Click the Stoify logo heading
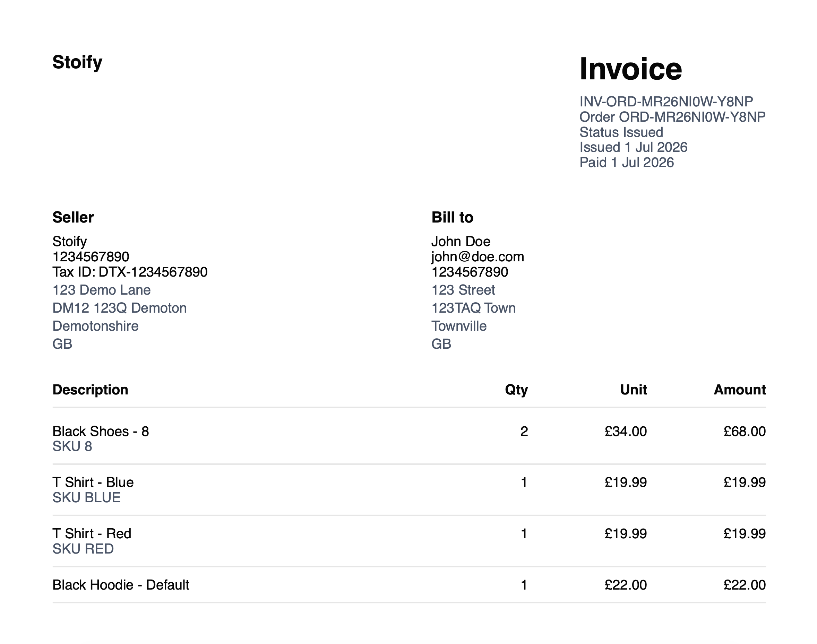This screenshot has height=644, width=817. [77, 62]
